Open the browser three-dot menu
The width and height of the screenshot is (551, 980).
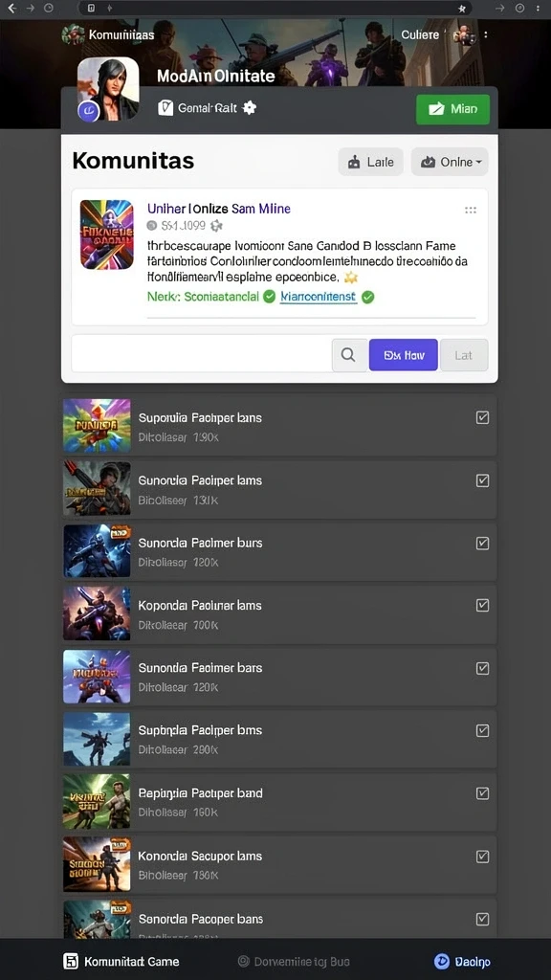click(x=540, y=8)
